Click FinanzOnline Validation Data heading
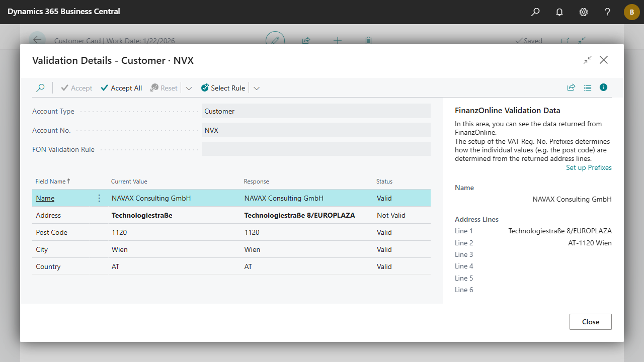 [x=508, y=111]
